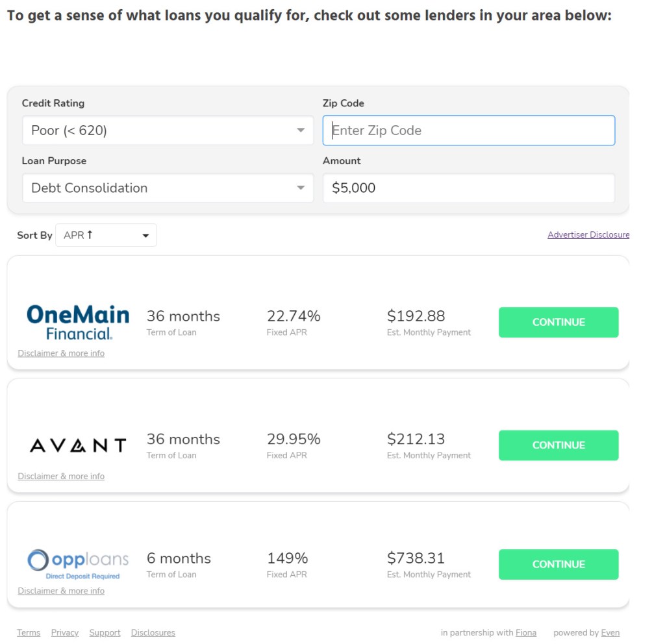Open the Terms footer link
Screen dimensions: 665x644
click(29, 633)
